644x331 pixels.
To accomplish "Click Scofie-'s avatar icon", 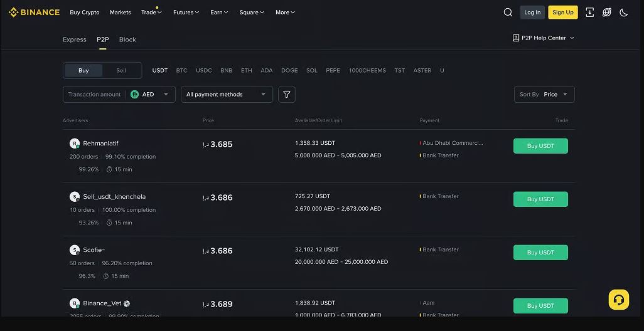I will click(74, 250).
